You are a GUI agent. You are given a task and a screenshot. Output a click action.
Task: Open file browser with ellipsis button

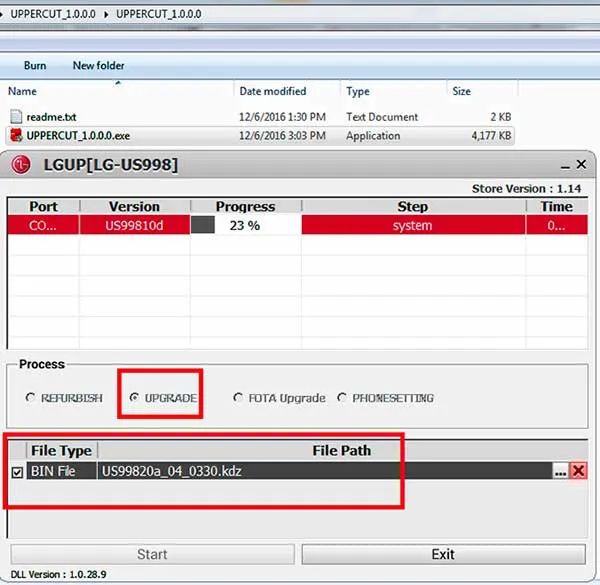point(560,471)
